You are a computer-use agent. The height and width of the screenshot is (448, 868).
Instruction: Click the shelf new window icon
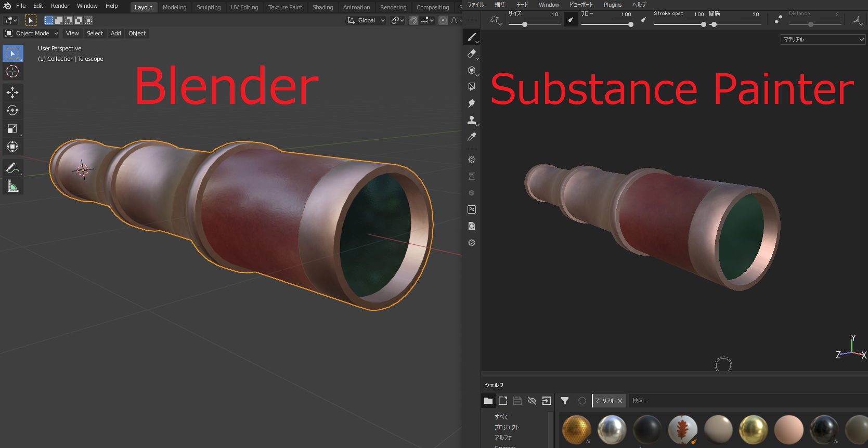[503, 401]
